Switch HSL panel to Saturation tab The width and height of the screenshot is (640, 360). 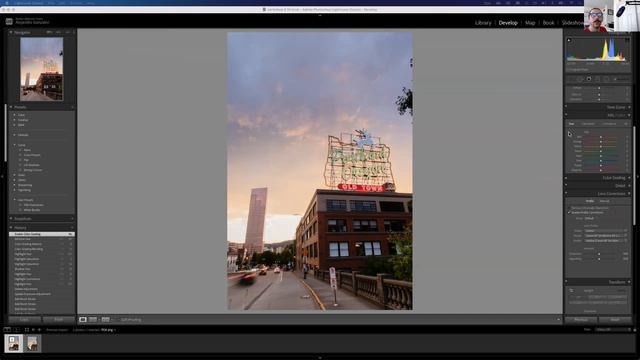pyautogui.click(x=588, y=124)
